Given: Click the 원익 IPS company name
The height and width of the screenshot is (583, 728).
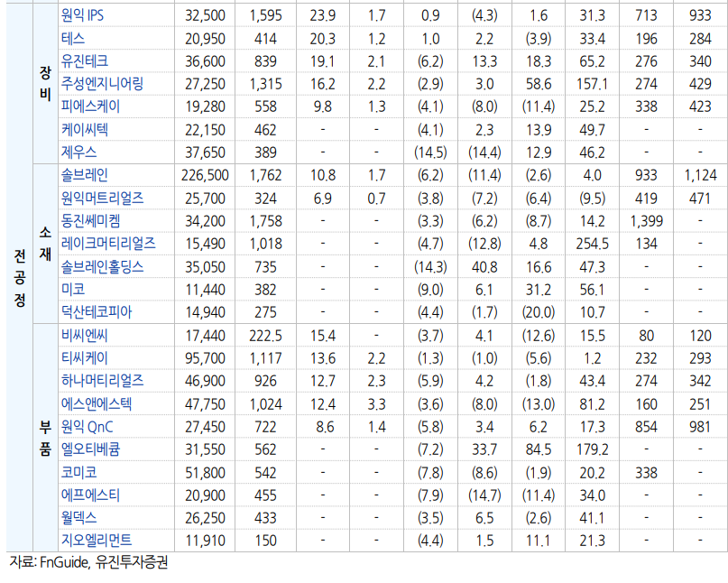Looking at the screenshot, I should (x=82, y=15).
